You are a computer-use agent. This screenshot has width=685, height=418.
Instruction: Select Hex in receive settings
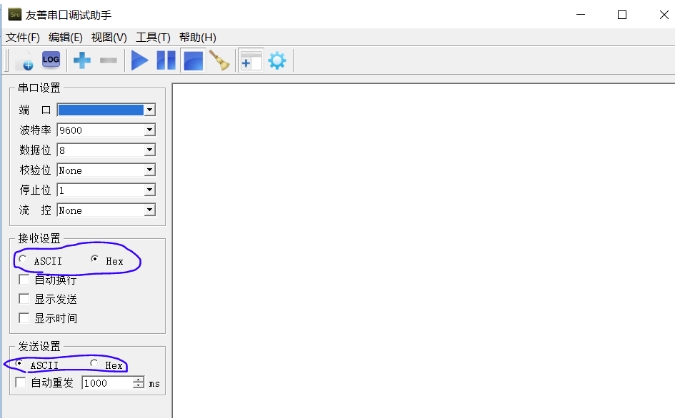pos(94,259)
